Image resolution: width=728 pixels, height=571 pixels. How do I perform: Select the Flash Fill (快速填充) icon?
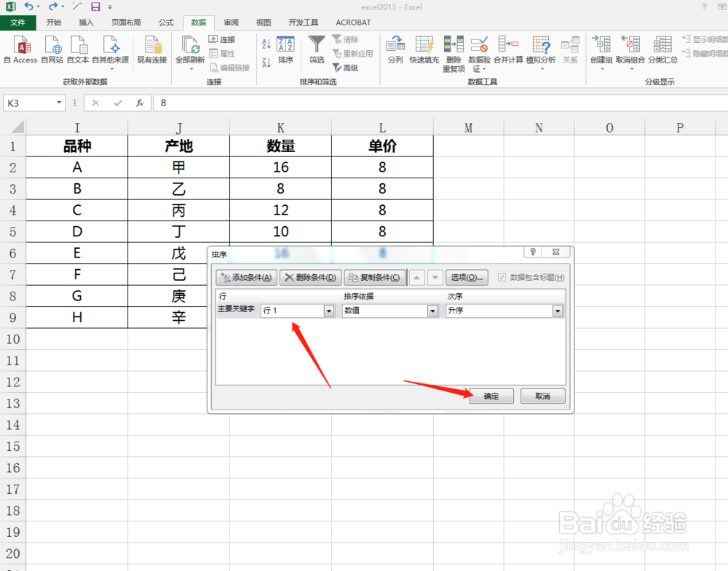coord(424,49)
